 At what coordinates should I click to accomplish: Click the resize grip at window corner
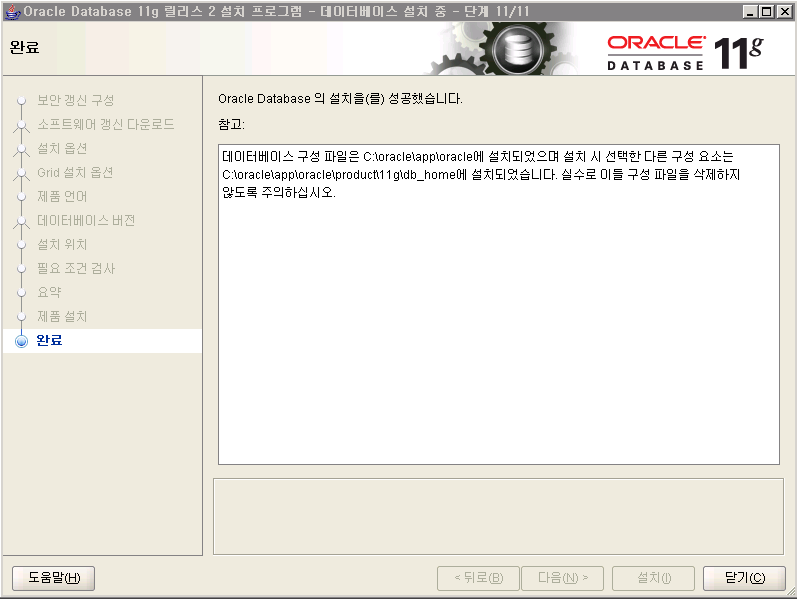pyautogui.click(x=791, y=592)
